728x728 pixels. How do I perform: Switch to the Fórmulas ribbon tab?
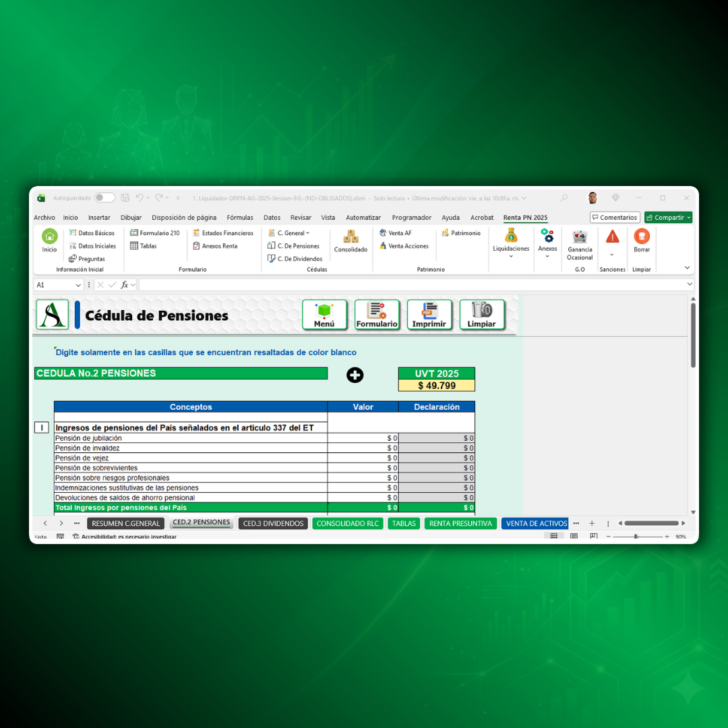tap(240, 218)
